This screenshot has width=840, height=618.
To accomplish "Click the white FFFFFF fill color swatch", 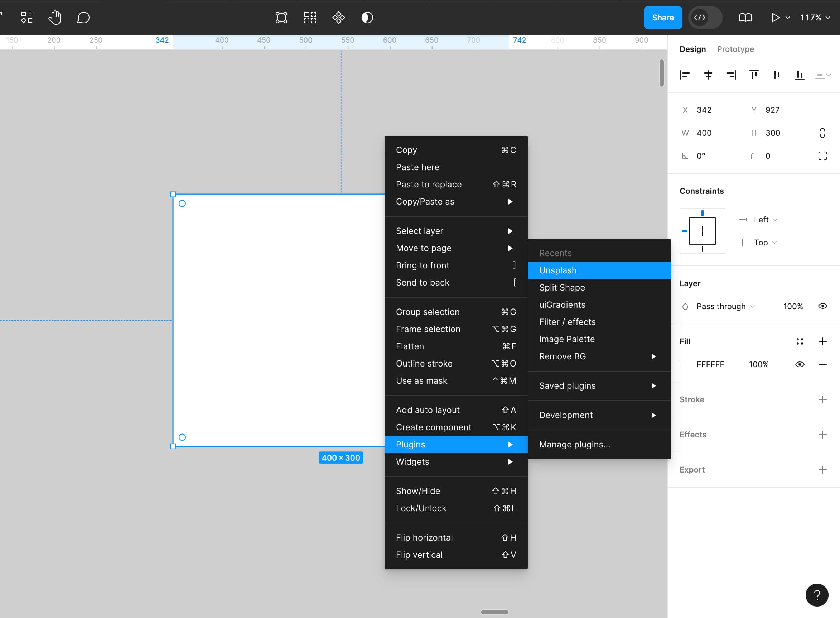I will [x=685, y=364].
